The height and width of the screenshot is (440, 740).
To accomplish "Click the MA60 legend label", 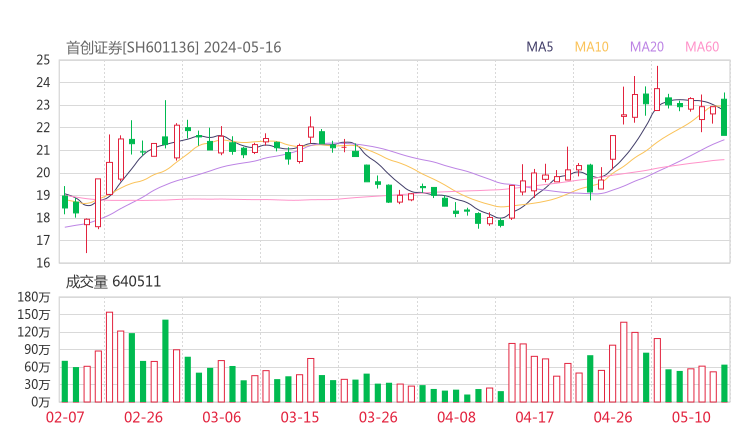I will click(x=702, y=47).
